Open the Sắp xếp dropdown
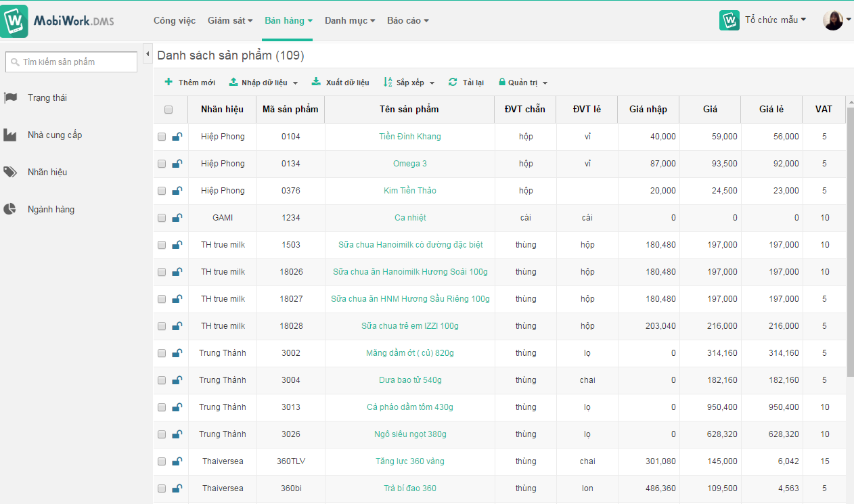 click(x=409, y=83)
